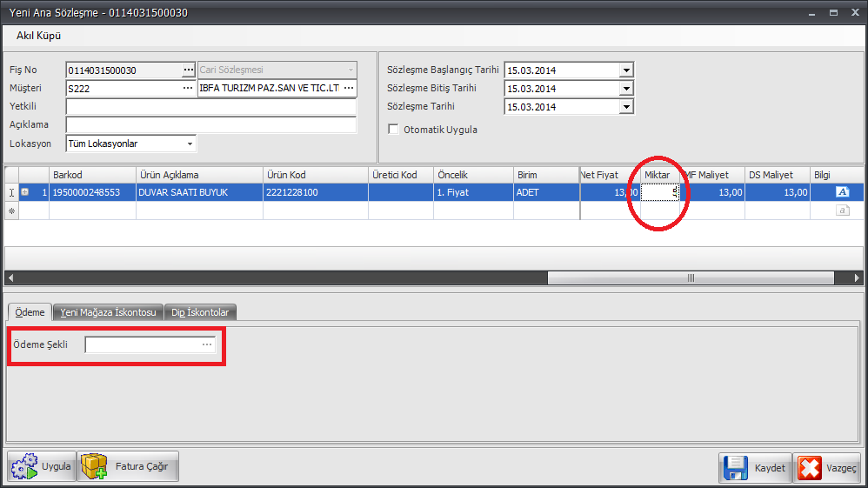Click the red X Vazgeç icon

(x=810, y=468)
